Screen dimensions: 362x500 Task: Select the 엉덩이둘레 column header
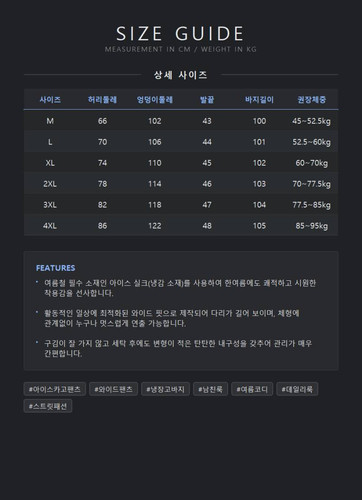(x=155, y=100)
